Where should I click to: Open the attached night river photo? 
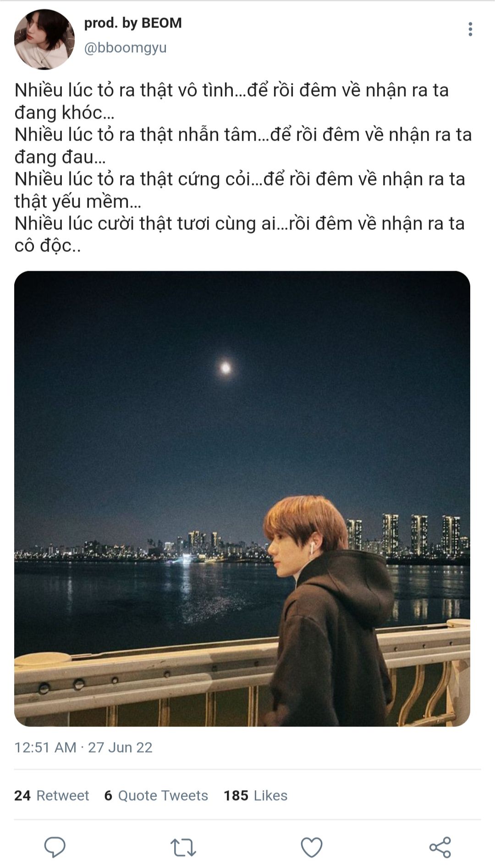coord(242,498)
